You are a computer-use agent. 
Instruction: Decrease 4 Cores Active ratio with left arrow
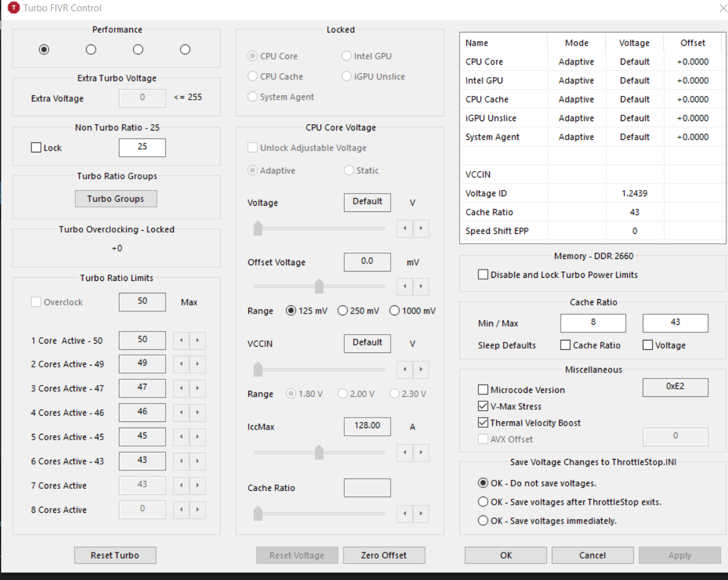tap(182, 413)
